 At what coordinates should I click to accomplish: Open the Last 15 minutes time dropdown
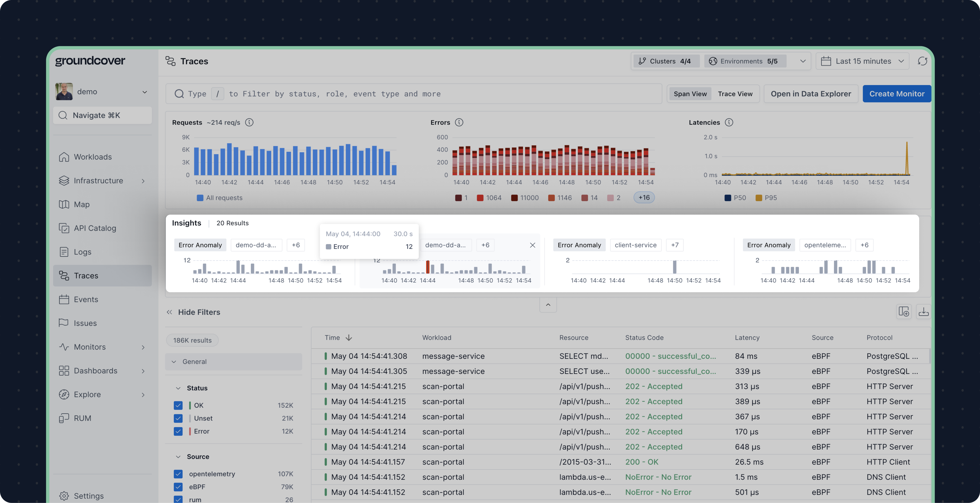click(x=862, y=61)
